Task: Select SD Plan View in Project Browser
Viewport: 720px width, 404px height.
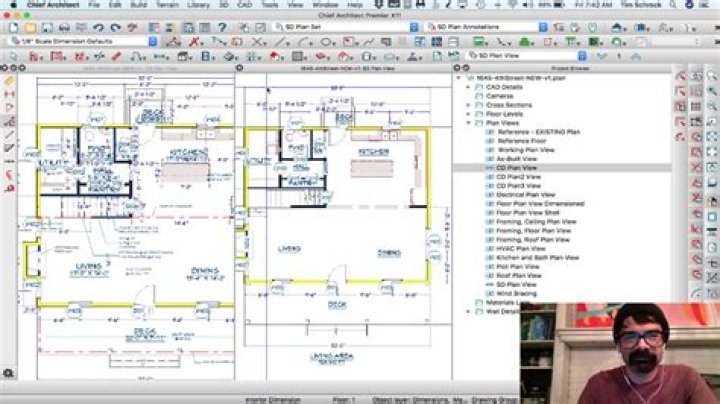Action: pyautogui.click(x=516, y=285)
